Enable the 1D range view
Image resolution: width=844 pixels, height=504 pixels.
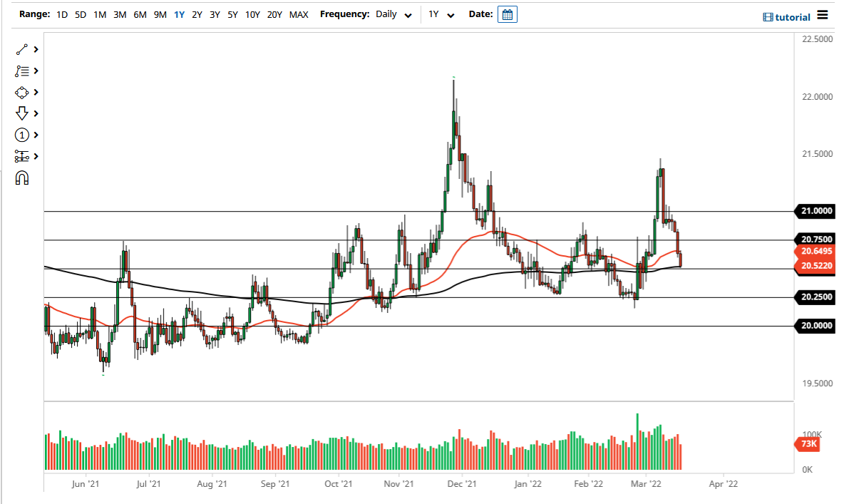(x=61, y=14)
